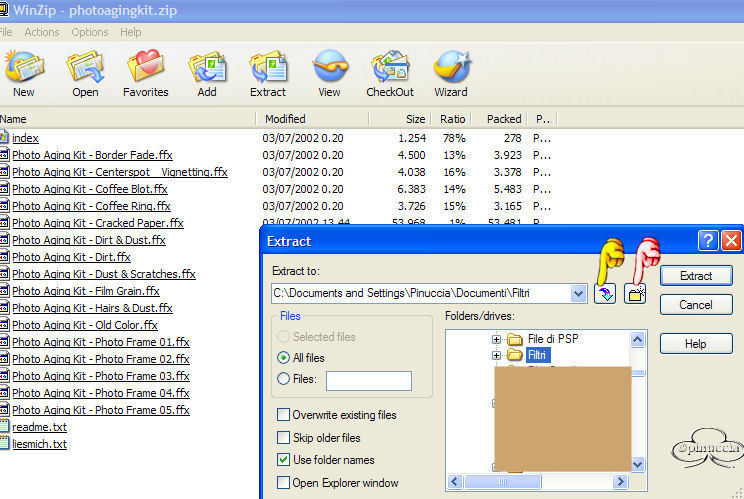Click the Open archive toolbar icon
Image resolution: width=744 pixels, height=499 pixels.
(85, 67)
